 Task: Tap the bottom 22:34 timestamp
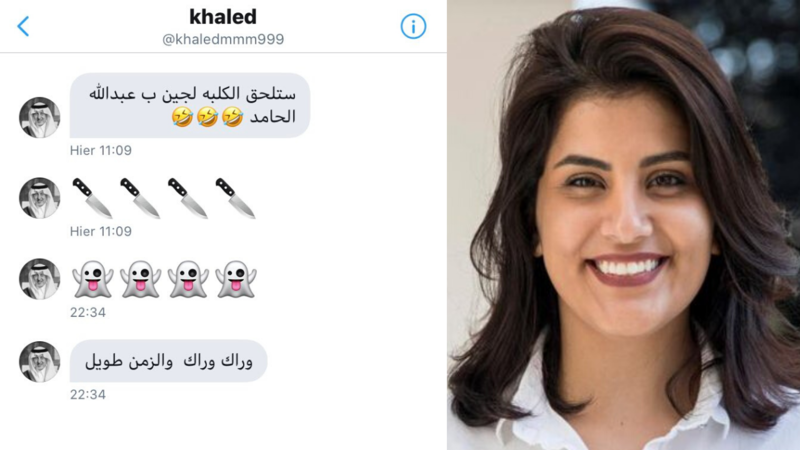[x=88, y=394]
